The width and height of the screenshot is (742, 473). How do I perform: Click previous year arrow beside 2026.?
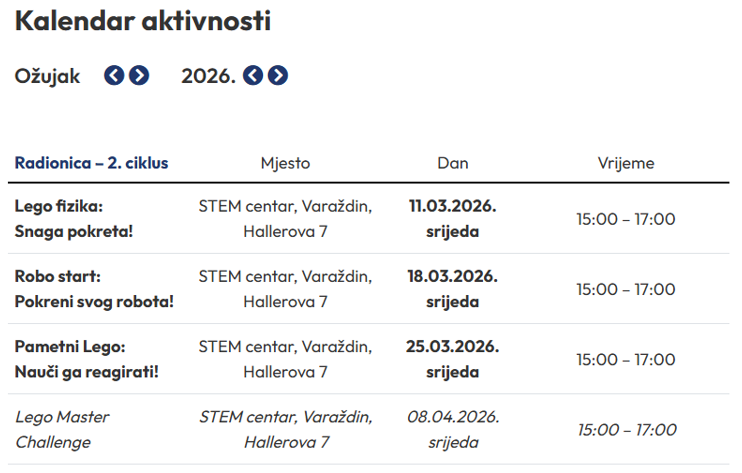point(253,75)
